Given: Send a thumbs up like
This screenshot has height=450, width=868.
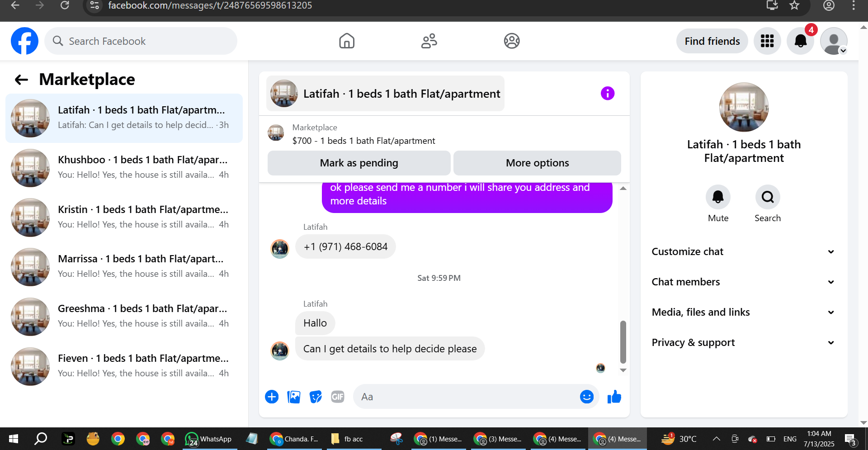Looking at the screenshot, I should (x=614, y=397).
